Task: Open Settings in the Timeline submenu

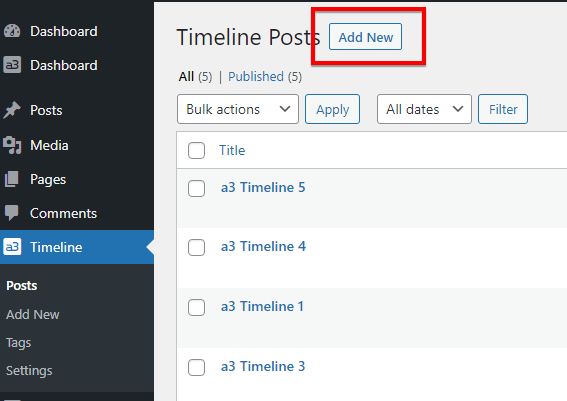Action: 29,371
